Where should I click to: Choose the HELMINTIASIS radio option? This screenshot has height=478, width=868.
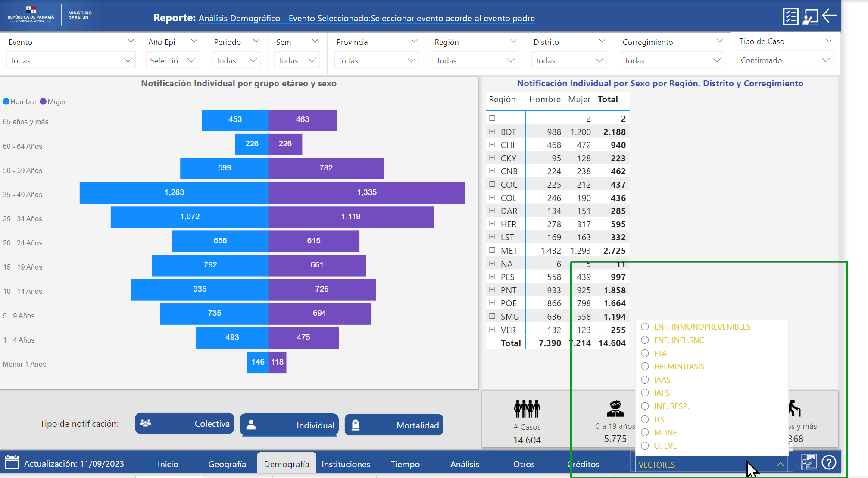point(645,366)
